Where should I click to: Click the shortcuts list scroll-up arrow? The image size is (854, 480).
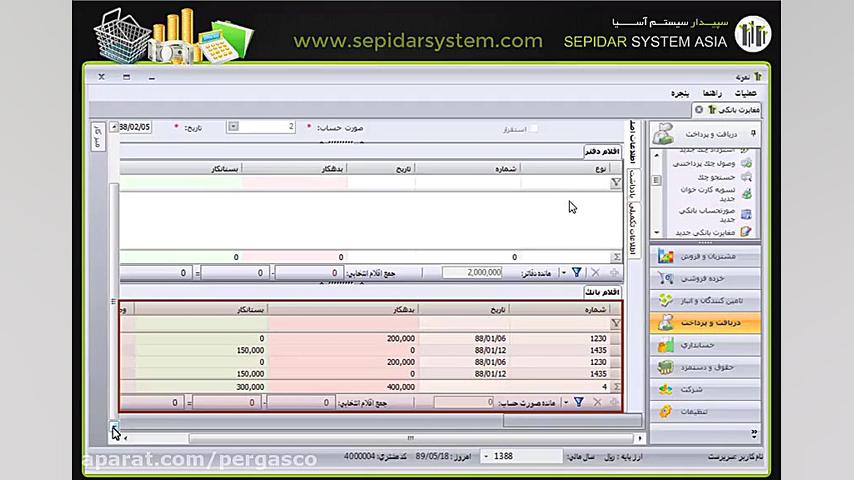657,155
